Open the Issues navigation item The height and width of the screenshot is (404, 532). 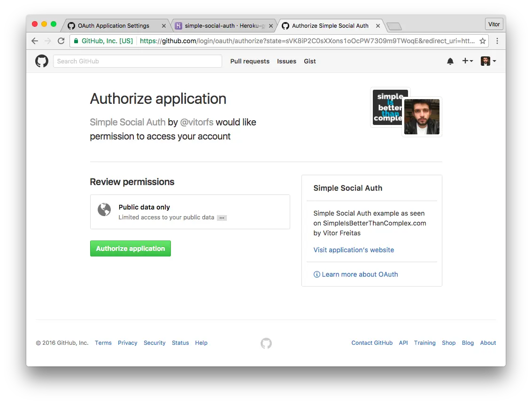click(x=286, y=61)
